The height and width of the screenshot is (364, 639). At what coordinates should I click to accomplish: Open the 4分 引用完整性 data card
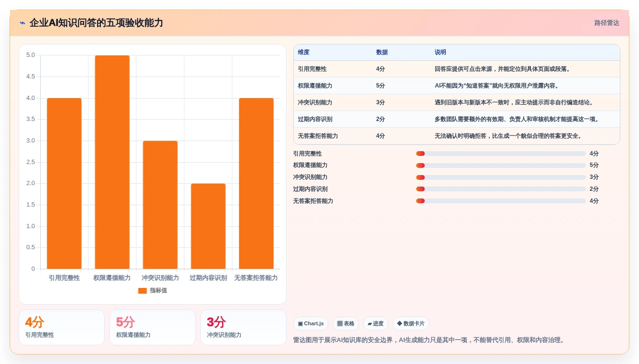click(x=62, y=328)
